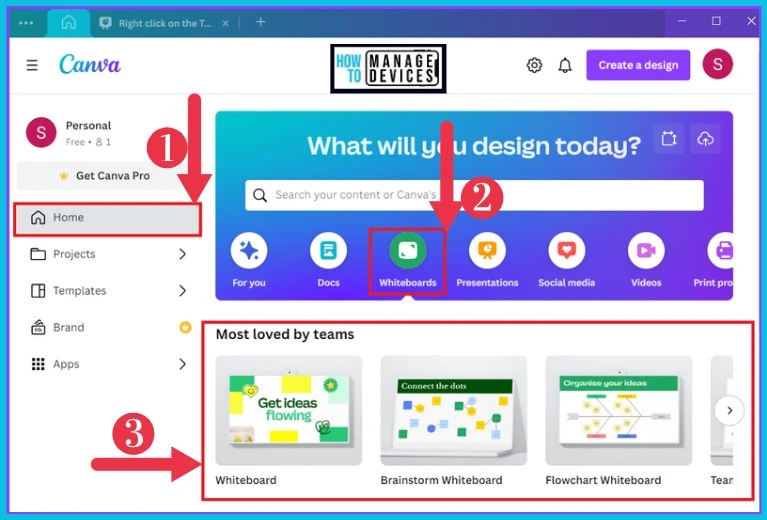Open the settings gear icon
This screenshot has width=767, height=520.
(534, 65)
